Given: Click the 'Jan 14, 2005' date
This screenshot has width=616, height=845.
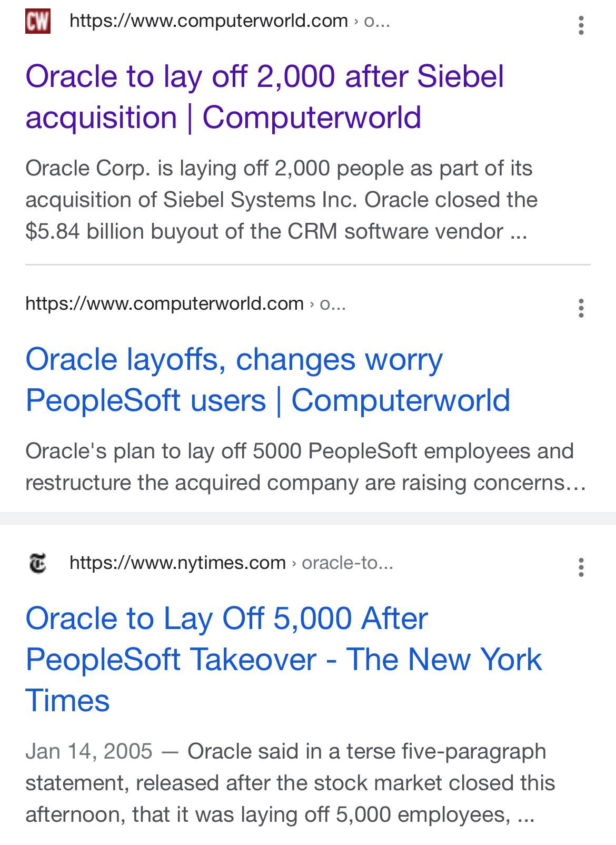Looking at the screenshot, I should click(89, 751).
